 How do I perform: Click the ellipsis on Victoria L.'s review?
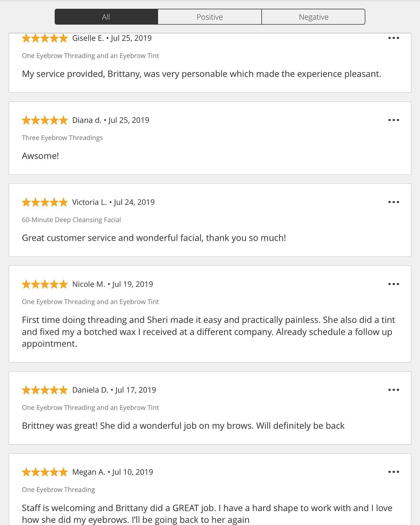tap(393, 202)
